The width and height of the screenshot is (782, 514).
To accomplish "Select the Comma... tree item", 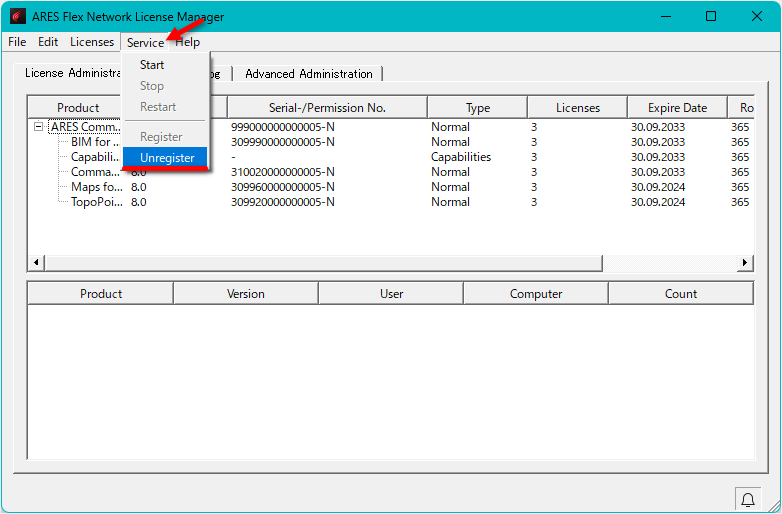I will (x=95, y=172).
